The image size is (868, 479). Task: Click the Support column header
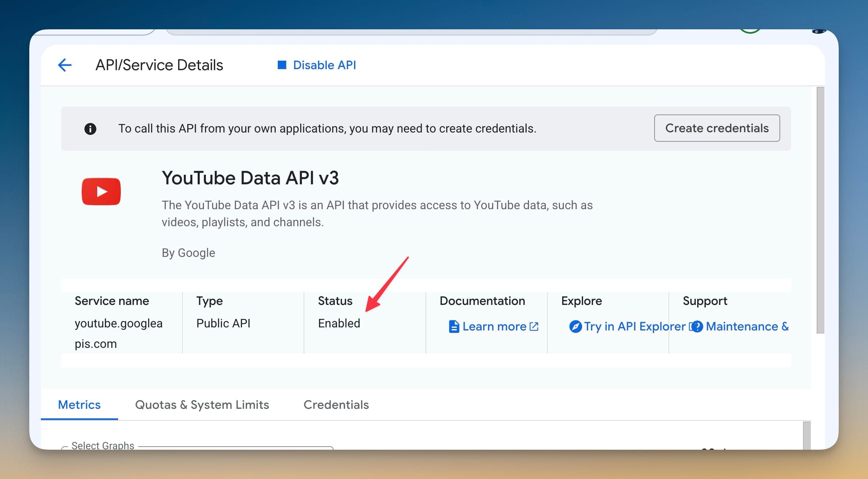click(705, 301)
